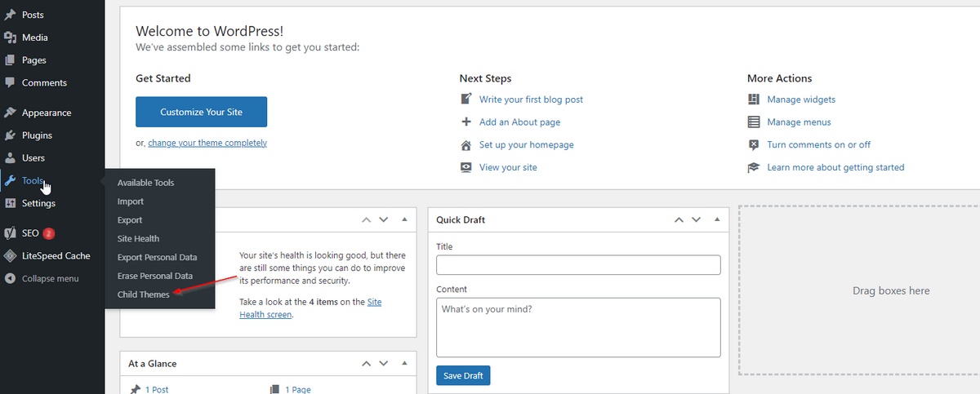The image size is (980, 394).
Task: Click the widgets icon beside Manage widgets
Action: [754, 99]
